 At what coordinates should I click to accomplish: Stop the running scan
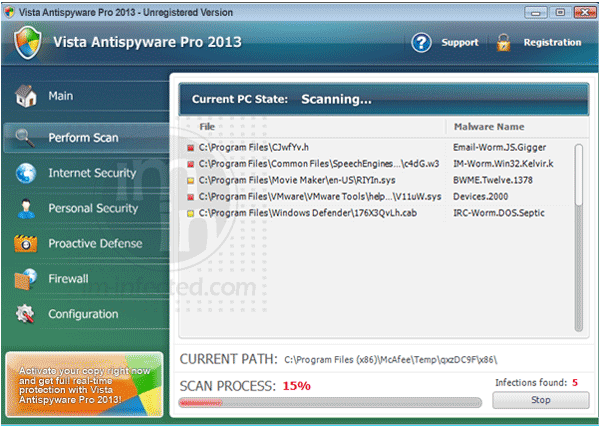tap(540, 400)
